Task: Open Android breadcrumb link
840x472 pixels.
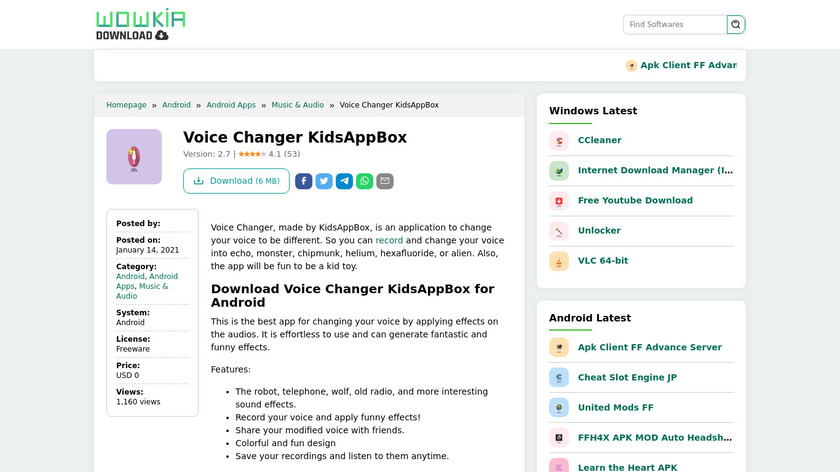Action: (176, 105)
